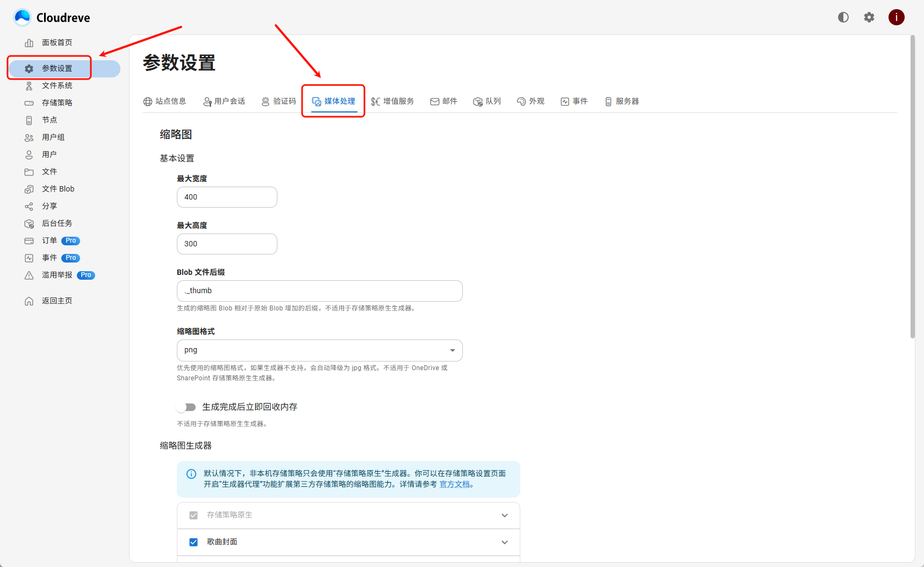Return to home via 返回主页

tap(56, 301)
